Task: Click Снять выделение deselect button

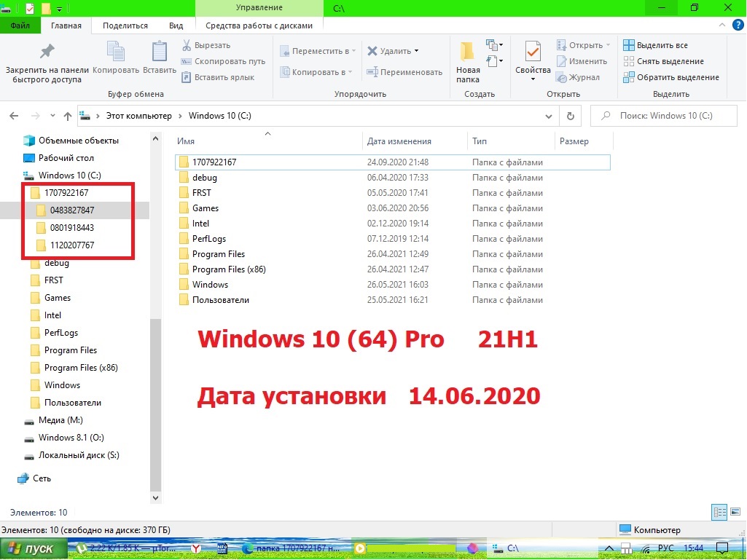Action: click(664, 61)
